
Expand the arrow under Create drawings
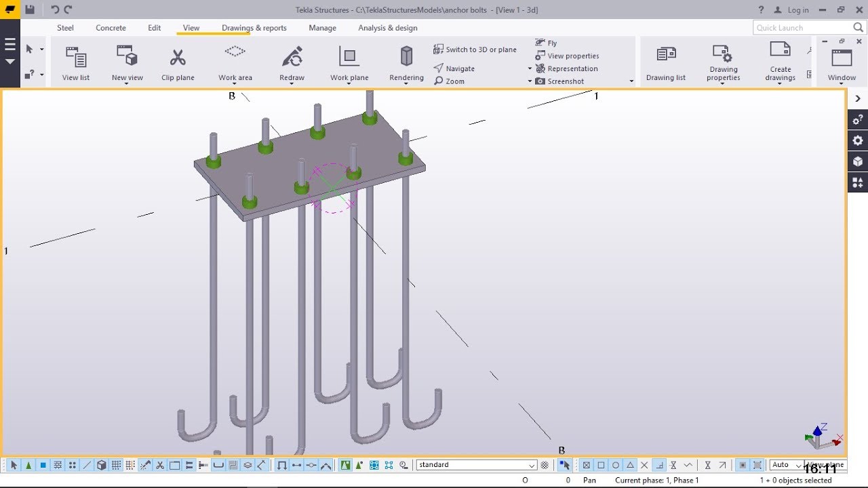[x=780, y=84]
